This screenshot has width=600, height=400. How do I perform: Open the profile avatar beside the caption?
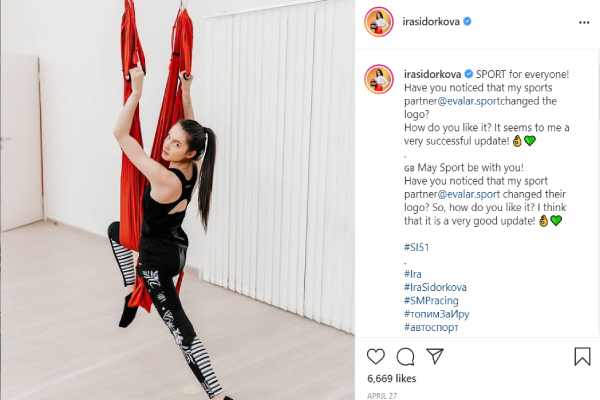coord(379,79)
